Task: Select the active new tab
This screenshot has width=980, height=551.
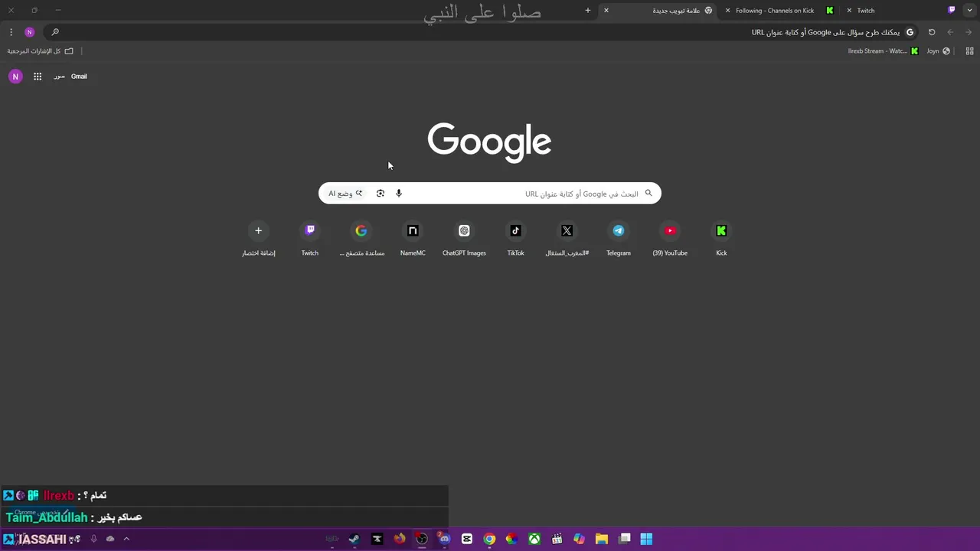Action: click(x=658, y=11)
